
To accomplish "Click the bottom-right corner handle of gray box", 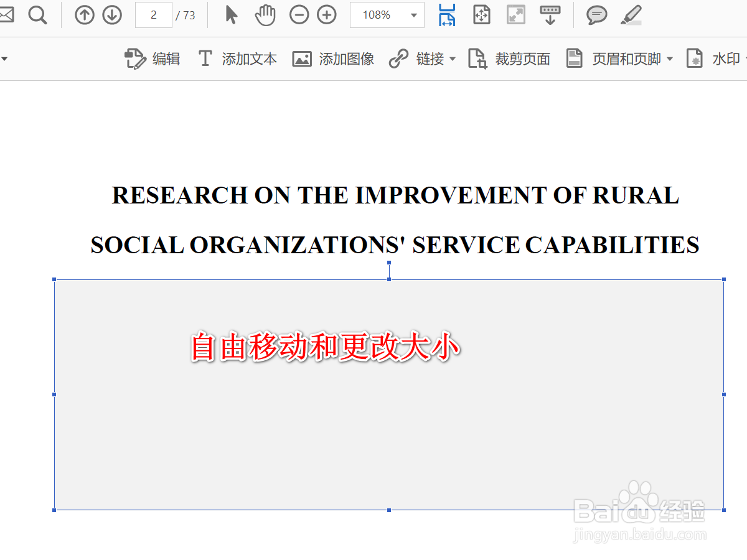I will coord(724,510).
